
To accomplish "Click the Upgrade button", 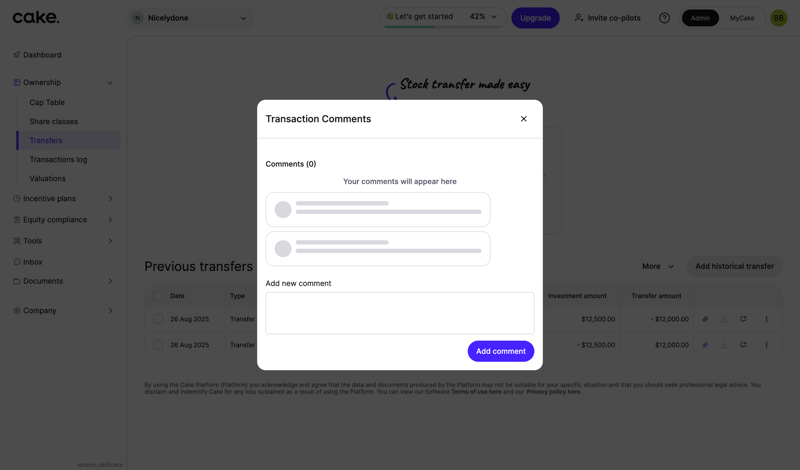I will [x=535, y=18].
